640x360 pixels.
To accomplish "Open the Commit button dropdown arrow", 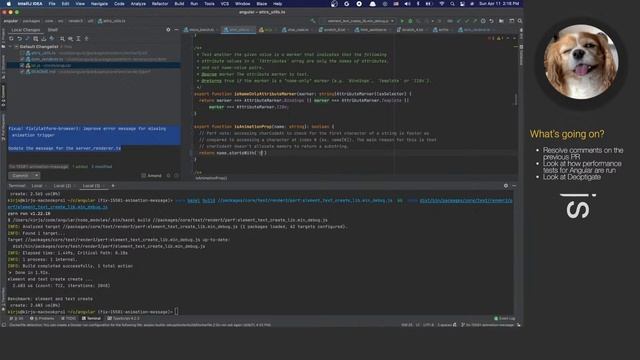I will pyautogui.click(x=36, y=176).
